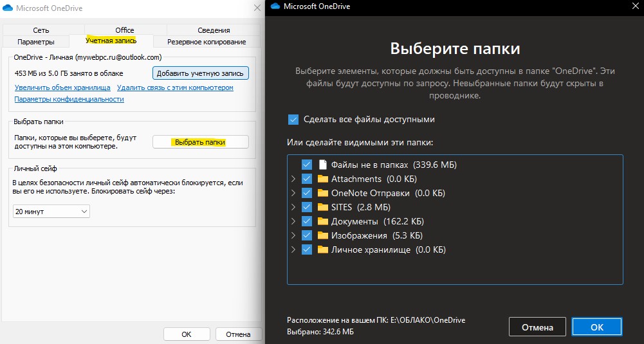644x344 pixels.
Task: Select the Документы (162.2 КБ) label
Action: coord(378,221)
